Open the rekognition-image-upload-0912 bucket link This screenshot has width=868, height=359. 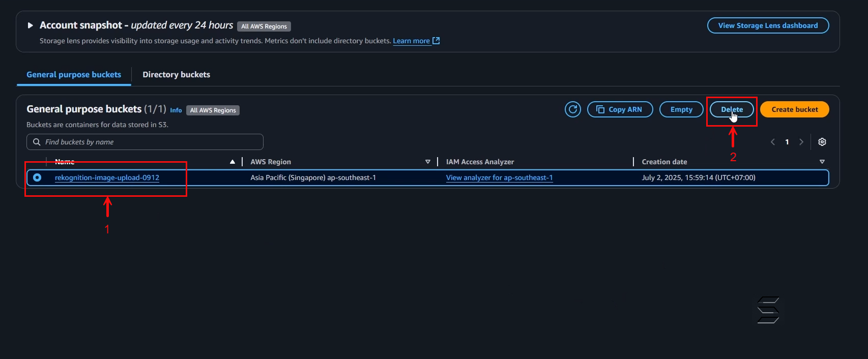tap(107, 177)
